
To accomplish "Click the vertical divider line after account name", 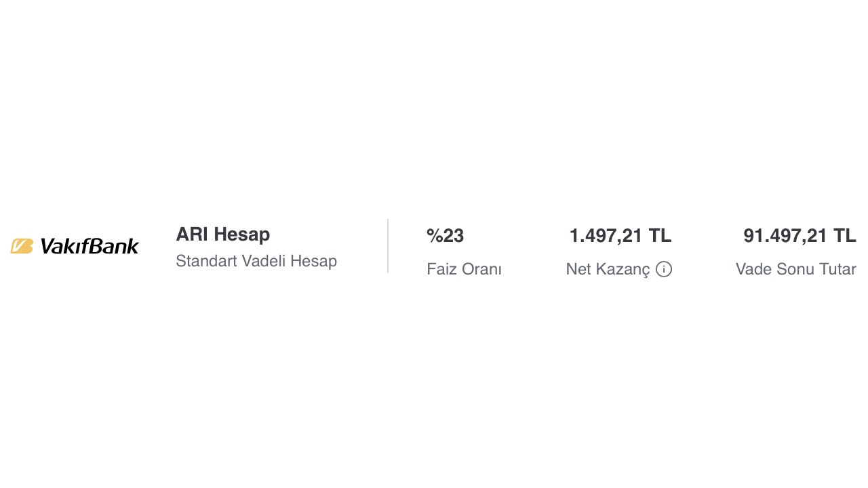I will 388,246.
